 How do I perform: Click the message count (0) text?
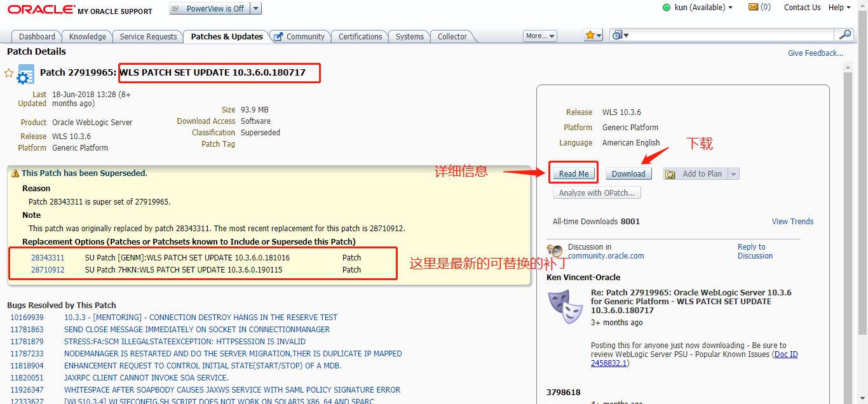pos(766,8)
